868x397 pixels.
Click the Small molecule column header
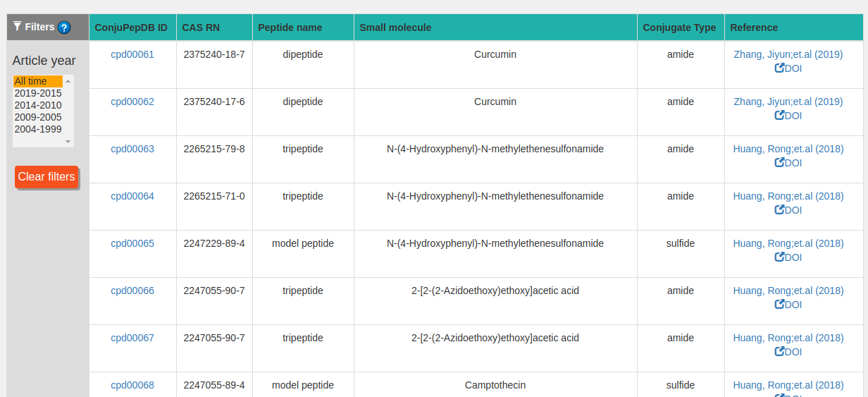coord(395,28)
